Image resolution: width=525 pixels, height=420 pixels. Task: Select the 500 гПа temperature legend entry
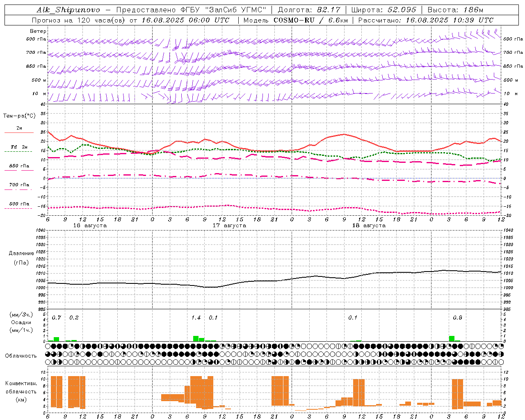(x=19, y=204)
